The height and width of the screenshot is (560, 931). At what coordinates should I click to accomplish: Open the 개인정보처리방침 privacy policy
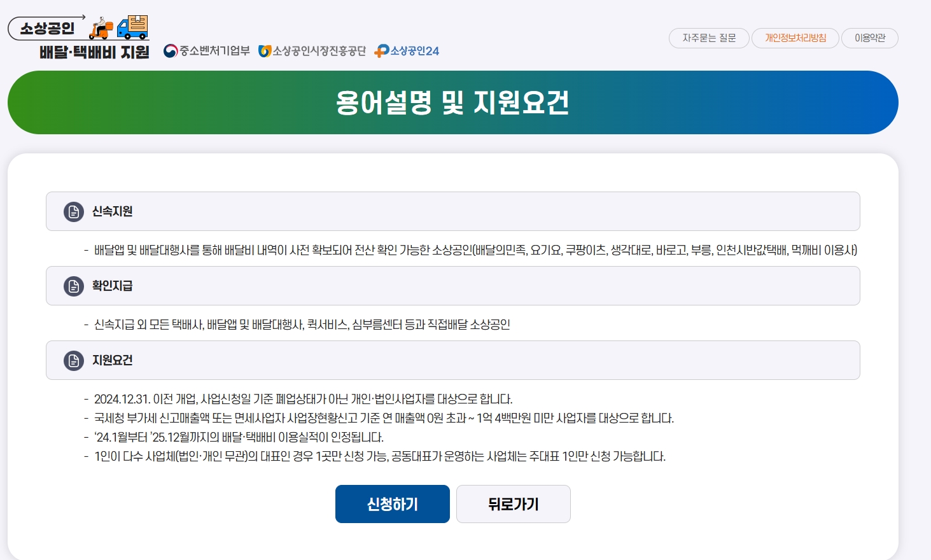795,38
